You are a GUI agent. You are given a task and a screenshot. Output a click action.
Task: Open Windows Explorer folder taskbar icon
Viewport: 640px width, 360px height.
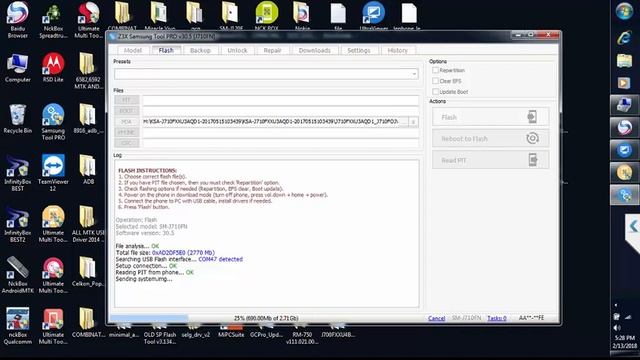[624, 61]
